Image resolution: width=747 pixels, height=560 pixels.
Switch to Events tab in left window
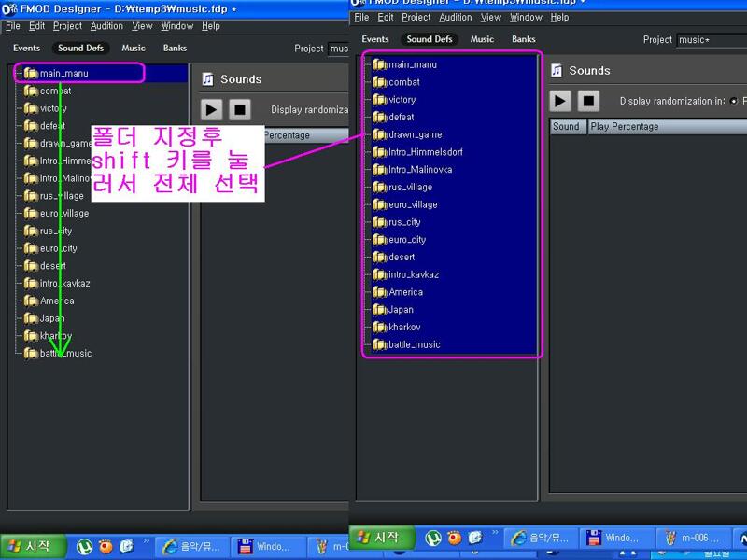coord(27,49)
